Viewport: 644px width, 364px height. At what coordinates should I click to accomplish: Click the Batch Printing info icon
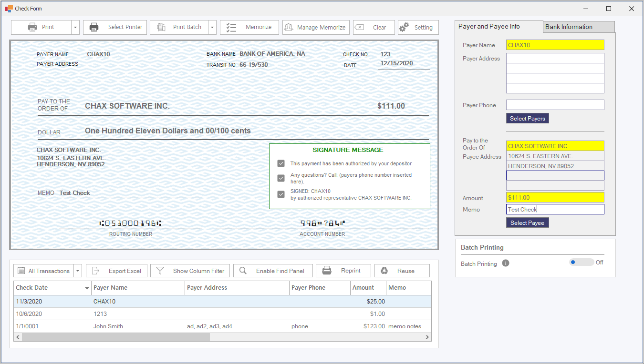(506, 263)
